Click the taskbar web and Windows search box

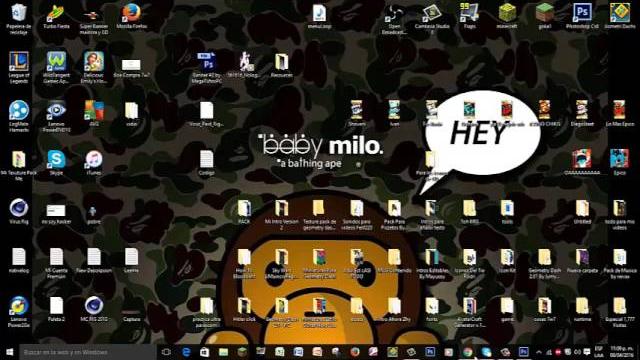[87, 352]
